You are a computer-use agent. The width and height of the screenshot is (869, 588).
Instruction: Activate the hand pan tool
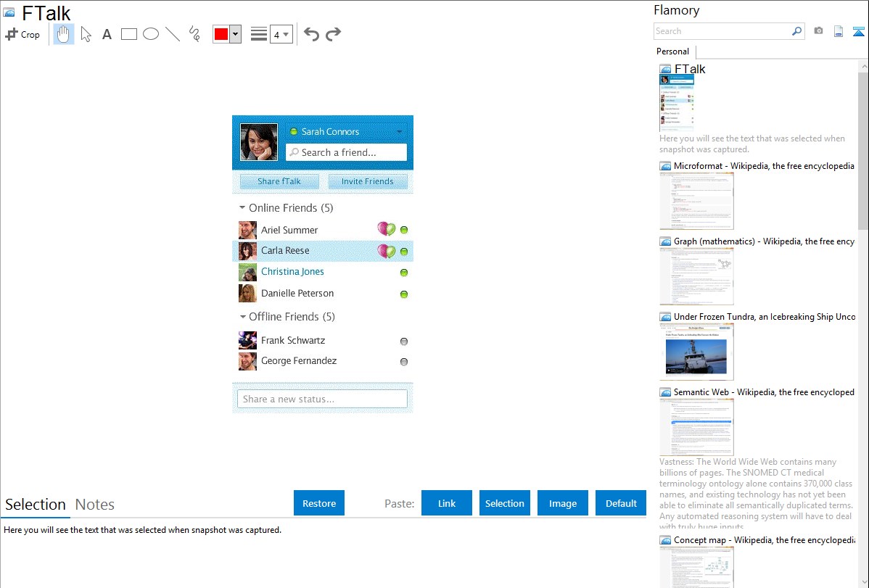pyautogui.click(x=63, y=34)
